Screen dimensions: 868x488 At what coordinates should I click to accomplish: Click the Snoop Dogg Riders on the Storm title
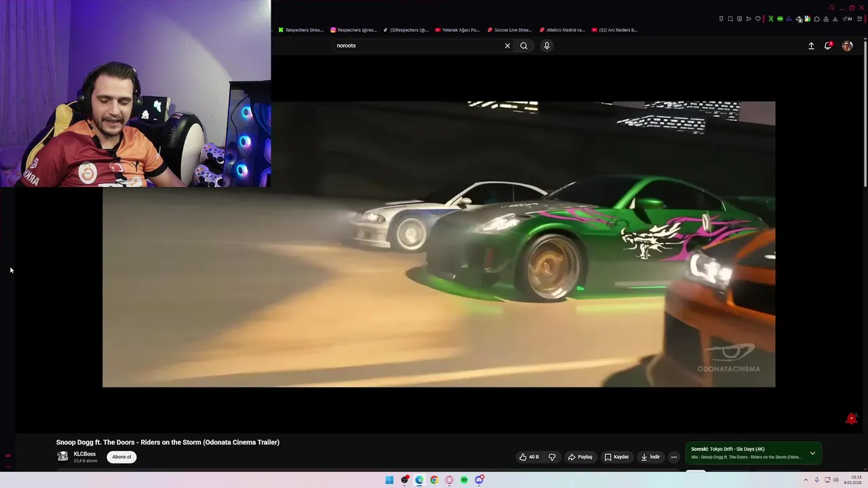click(x=167, y=442)
